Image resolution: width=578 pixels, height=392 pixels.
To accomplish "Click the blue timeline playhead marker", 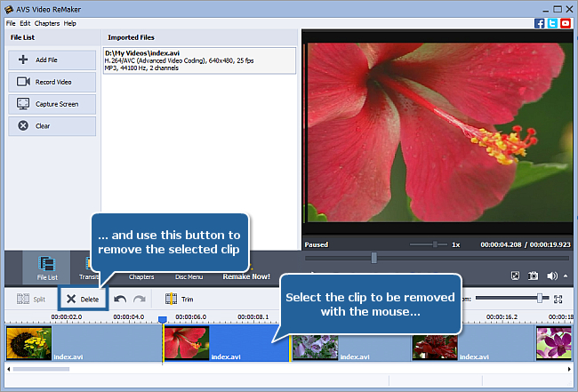I will point(162,319).
